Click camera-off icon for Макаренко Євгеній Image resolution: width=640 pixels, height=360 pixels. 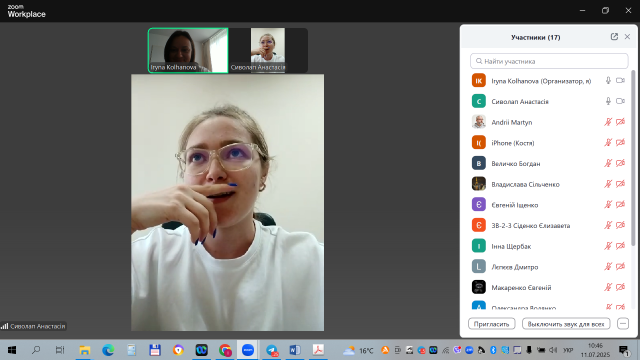(620, 287)
